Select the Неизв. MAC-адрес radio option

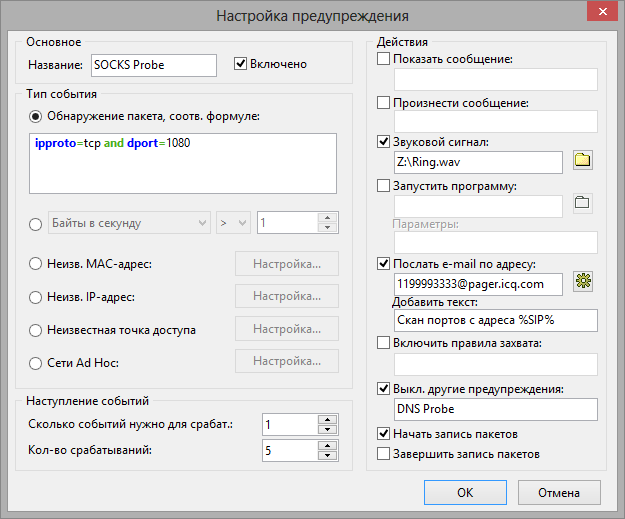[x=35, y=264]
